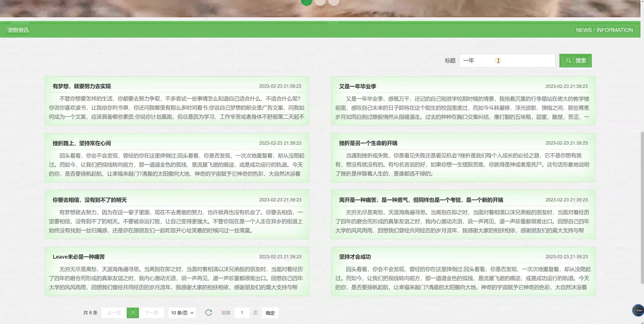Click the 下一页 next page button
This screenshot has height=324, width=644.
click(151, 313)
